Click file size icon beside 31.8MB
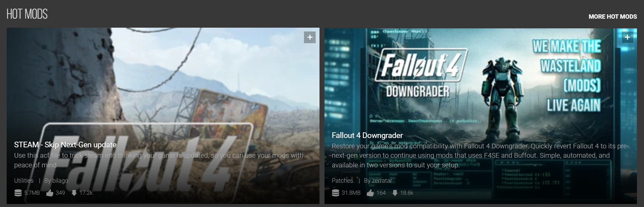This screenshot has height=207, width=644. click(x=336, y=193)
